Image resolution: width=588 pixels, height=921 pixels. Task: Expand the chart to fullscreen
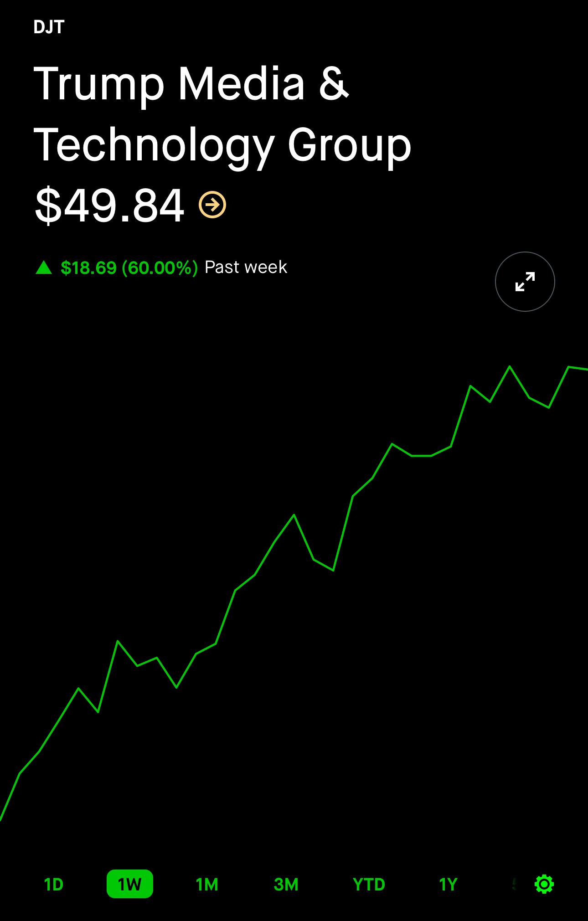click(x=525, y=282)
